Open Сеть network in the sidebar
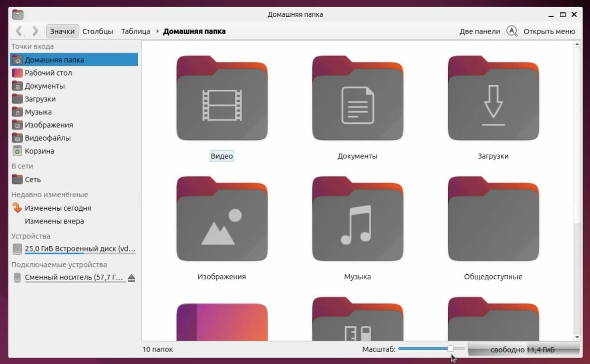 [74, 179]
